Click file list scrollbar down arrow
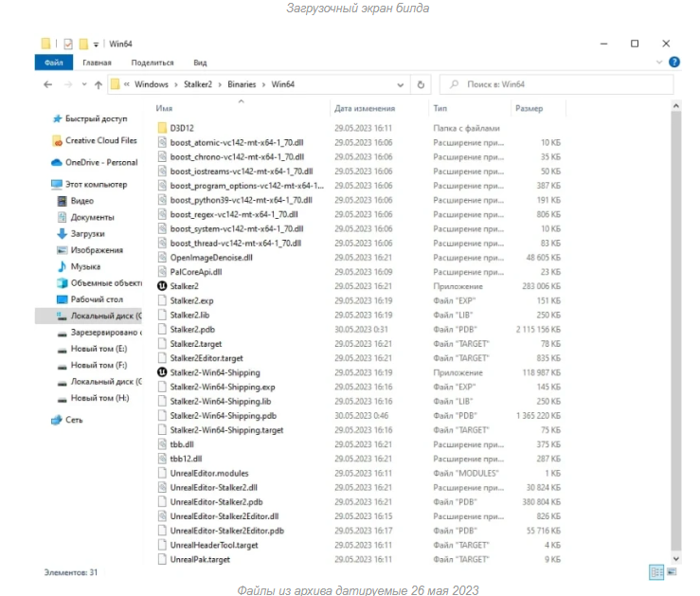 click(x=676, y=558)
